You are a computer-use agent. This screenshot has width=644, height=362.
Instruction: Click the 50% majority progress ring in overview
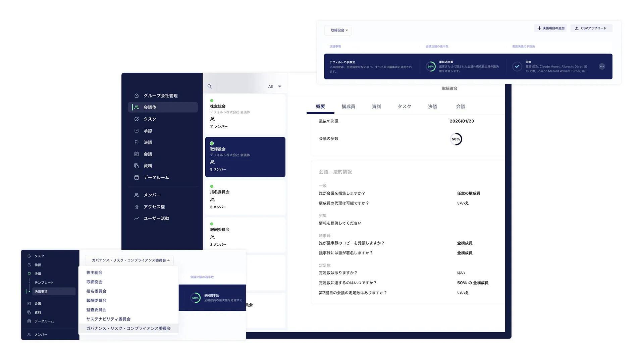pyautogui.click(x=456, y=139)
